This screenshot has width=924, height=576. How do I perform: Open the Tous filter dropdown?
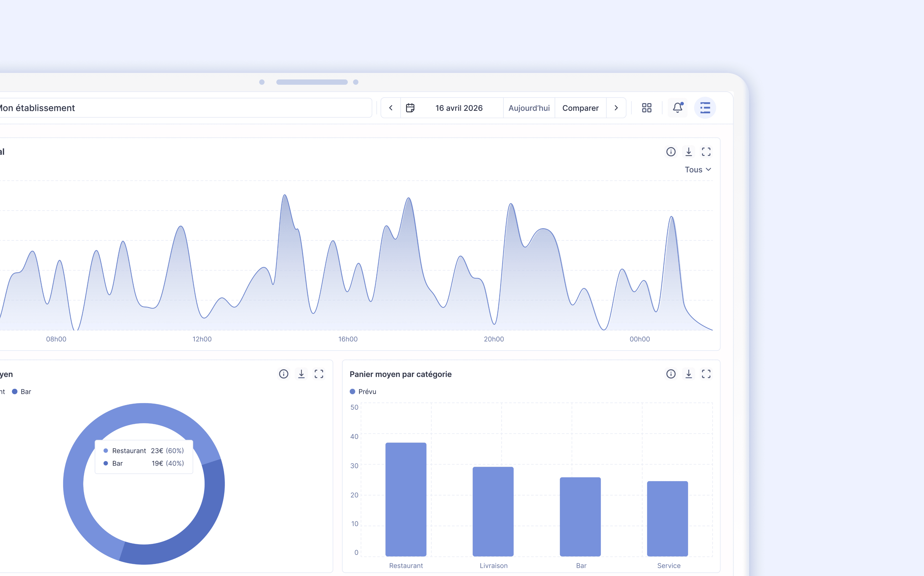coord(698,169)
